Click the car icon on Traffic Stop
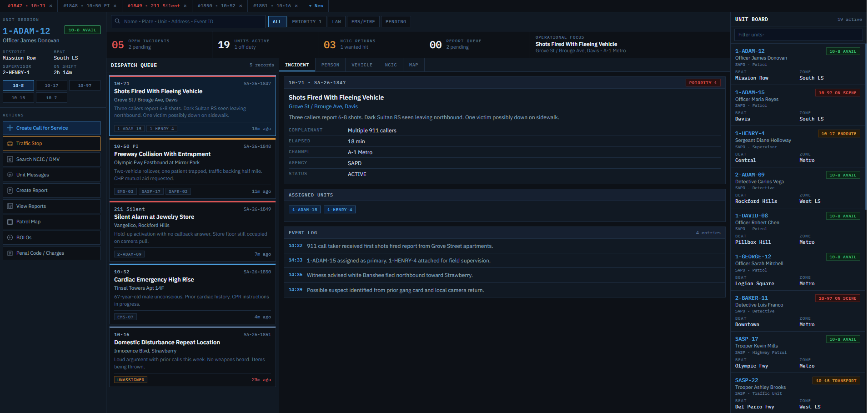 click(x=10, y=144)
